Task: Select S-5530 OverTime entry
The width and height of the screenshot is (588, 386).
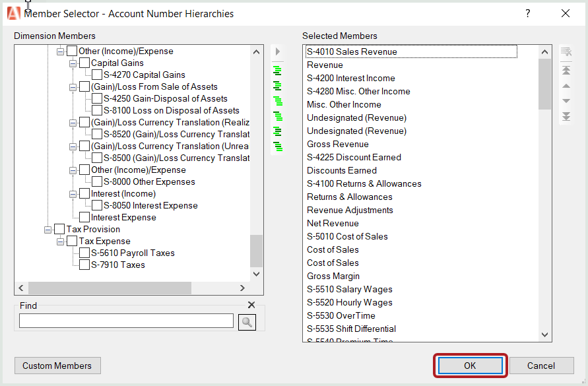Action: [x=341, y=315]
